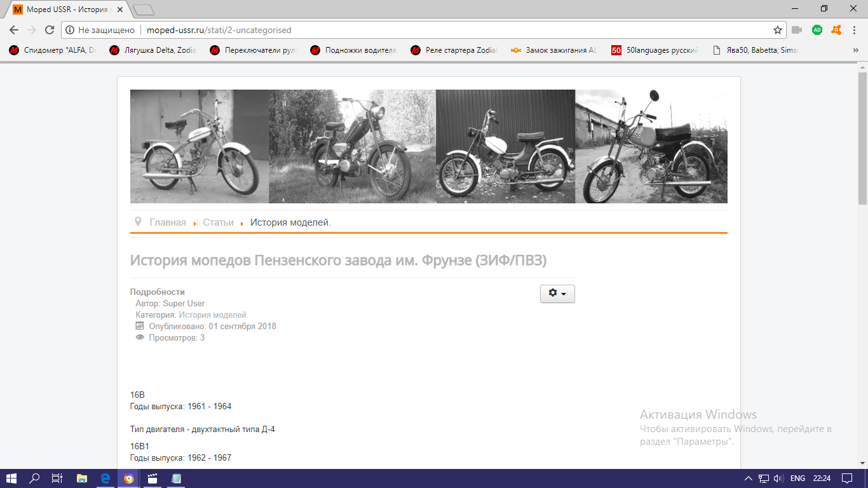Open the Avast extension icon
This screenshot has width=868, height=488.
(837, 30)
